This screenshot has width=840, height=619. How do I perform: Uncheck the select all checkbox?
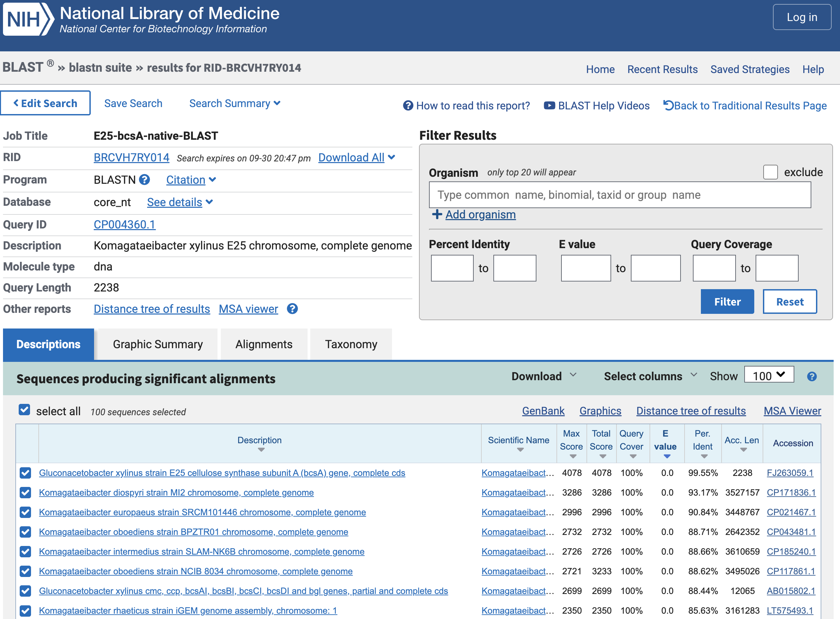tap(24, 410)
